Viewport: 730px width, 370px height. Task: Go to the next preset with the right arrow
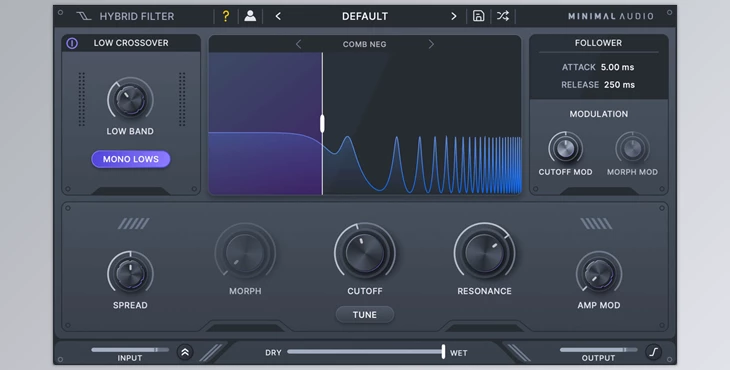coord(453,16)
